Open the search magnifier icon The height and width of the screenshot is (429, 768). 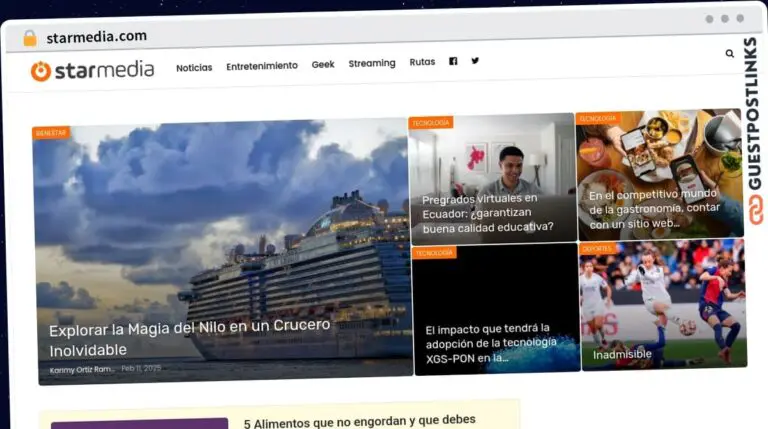tap(729, 54)
